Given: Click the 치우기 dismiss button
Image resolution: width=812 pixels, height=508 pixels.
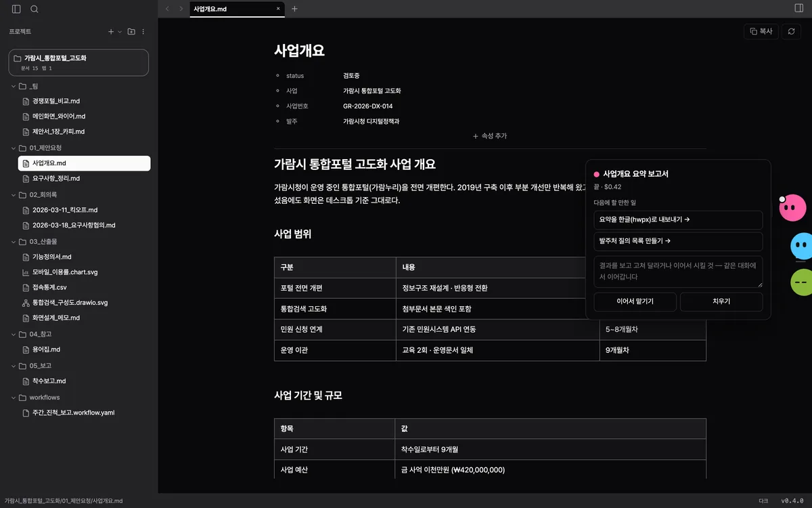Looking at the screenshot, I should pos(721,301).
